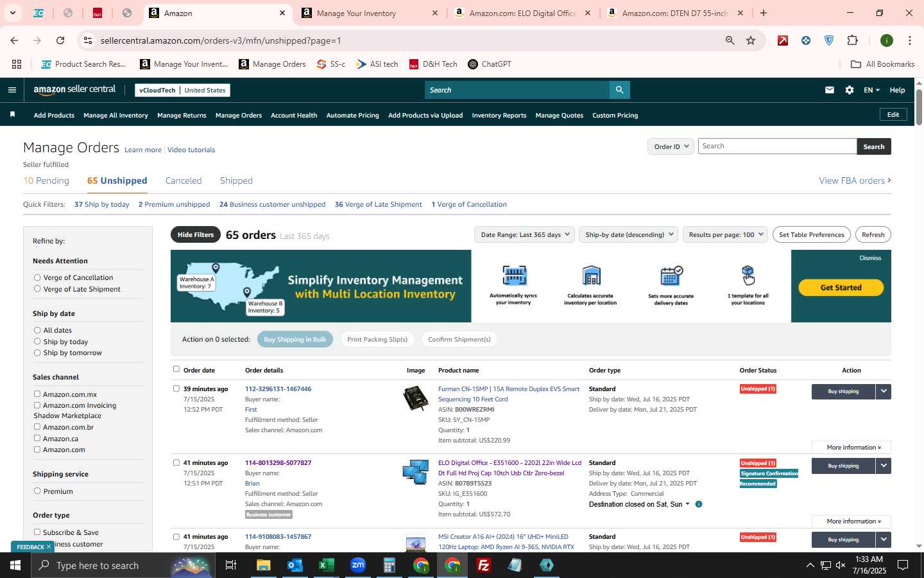Open the Chrome three-dot menu
Viewport: 924px width, 578px height.
(x=910, y=40)
